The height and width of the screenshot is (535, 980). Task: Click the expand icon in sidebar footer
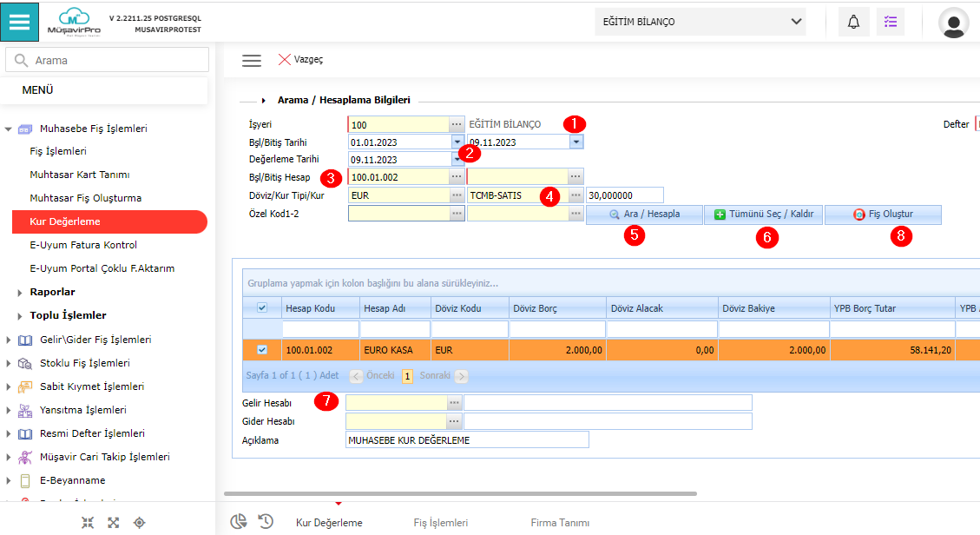tap(113, 523)
